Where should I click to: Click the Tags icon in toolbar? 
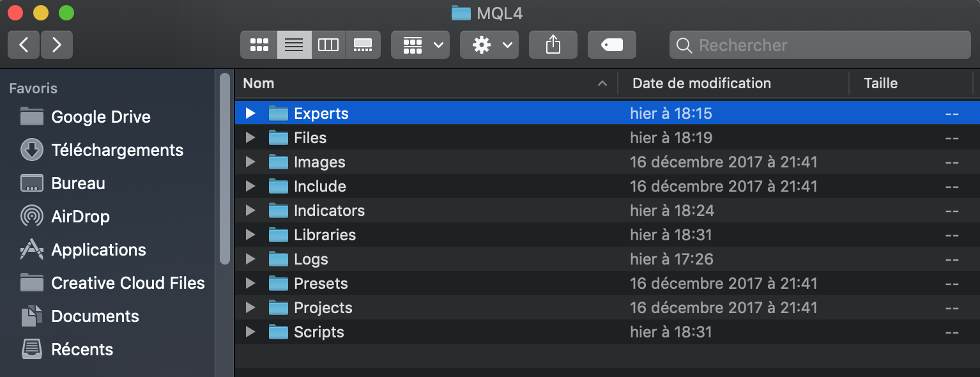pos(611,45)
